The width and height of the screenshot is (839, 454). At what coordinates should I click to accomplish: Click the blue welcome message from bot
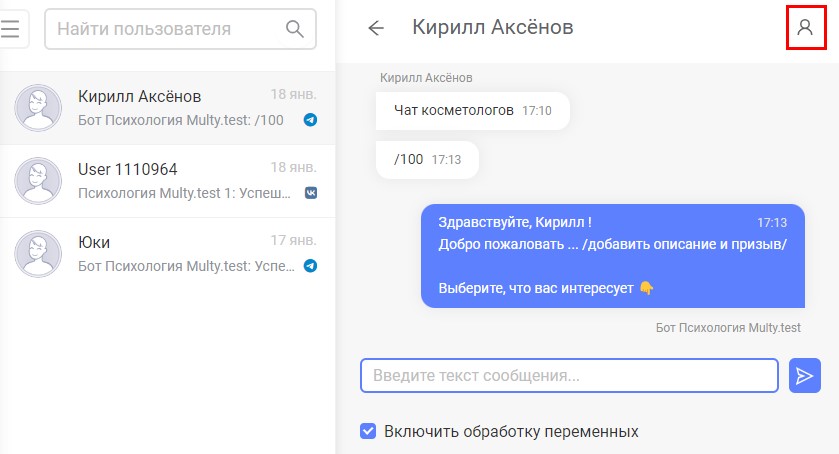click(612, 255)
